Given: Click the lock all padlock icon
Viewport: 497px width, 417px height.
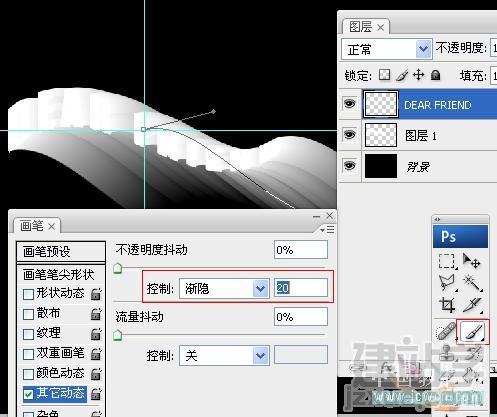Looking at the screenshot, I should pos(435,75).
